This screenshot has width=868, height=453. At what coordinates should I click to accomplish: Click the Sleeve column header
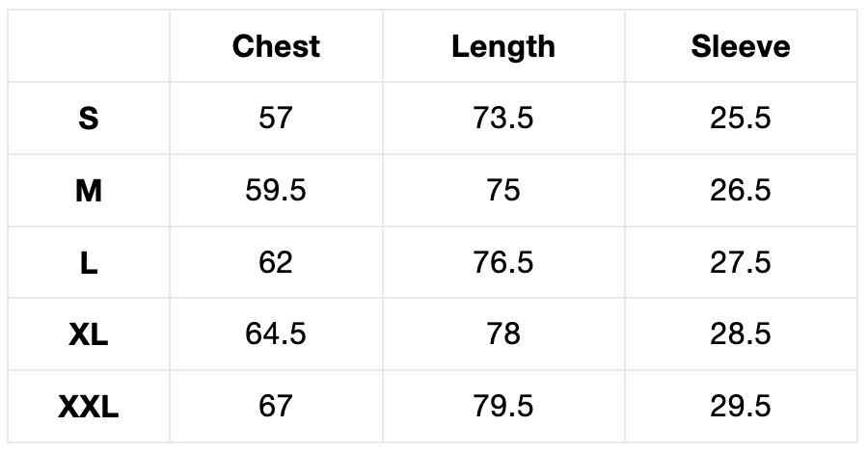pyautogui.click(x=740, y=46)
